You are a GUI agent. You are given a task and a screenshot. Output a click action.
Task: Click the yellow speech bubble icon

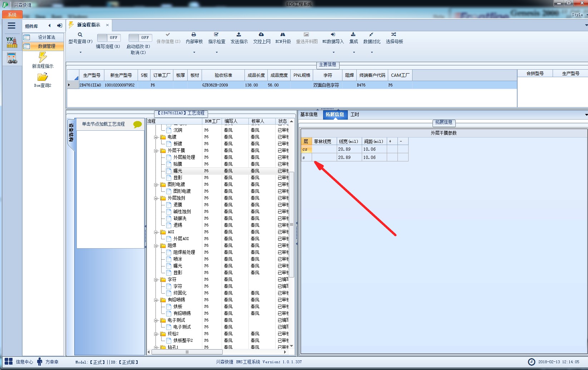[137, 124]
